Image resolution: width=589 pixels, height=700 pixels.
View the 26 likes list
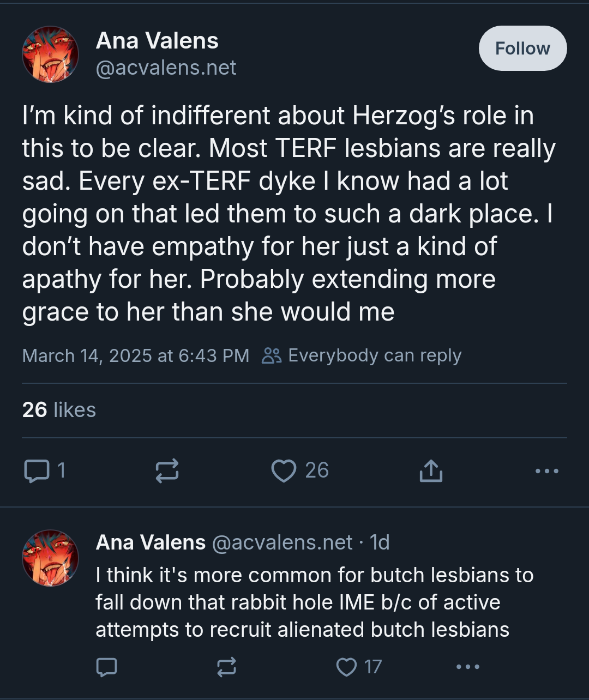[59, 410]
